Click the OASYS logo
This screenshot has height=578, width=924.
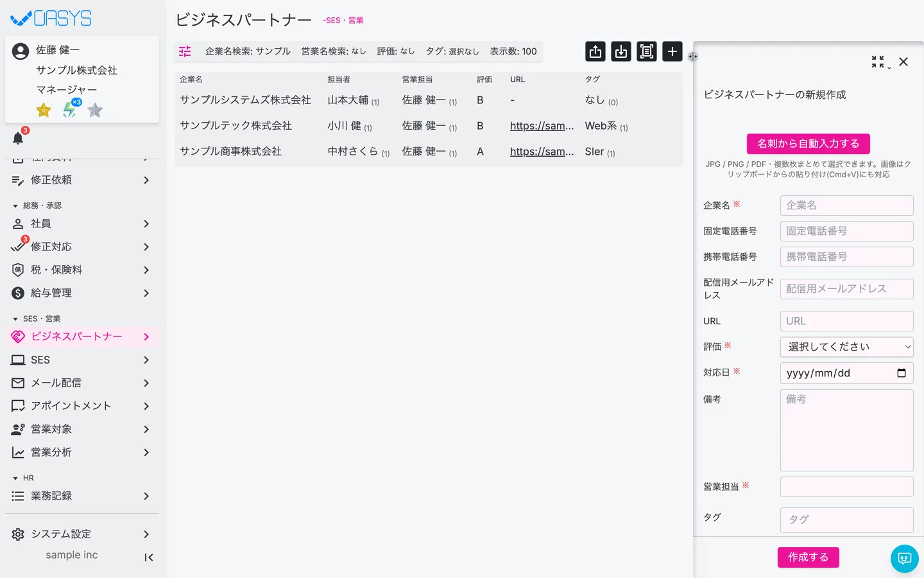tap(51, 18)
